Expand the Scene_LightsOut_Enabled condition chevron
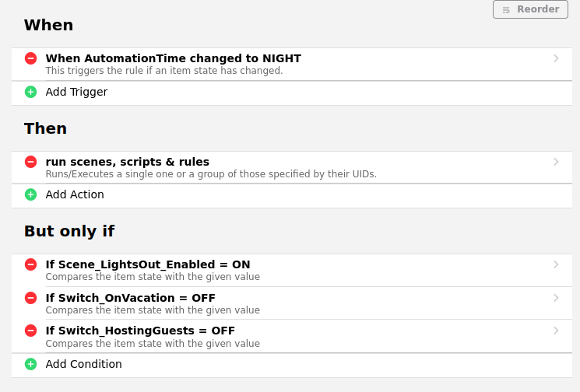580x392 pixels. (x=556, y=264)
